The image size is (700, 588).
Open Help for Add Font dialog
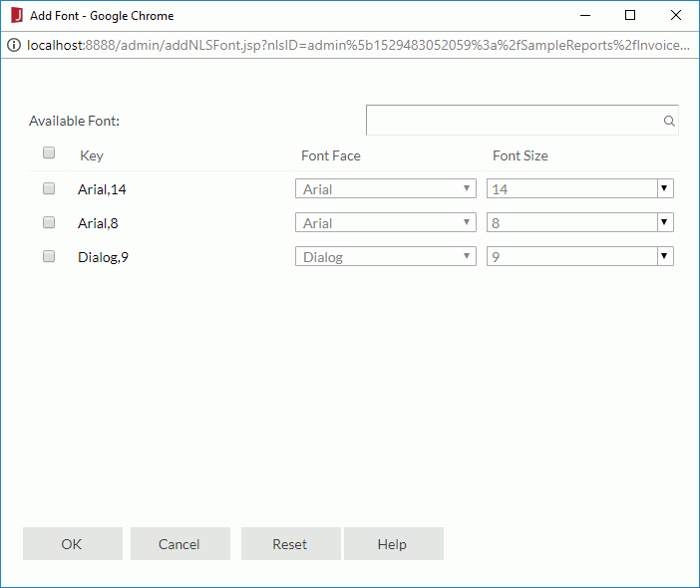pos(393,544)
